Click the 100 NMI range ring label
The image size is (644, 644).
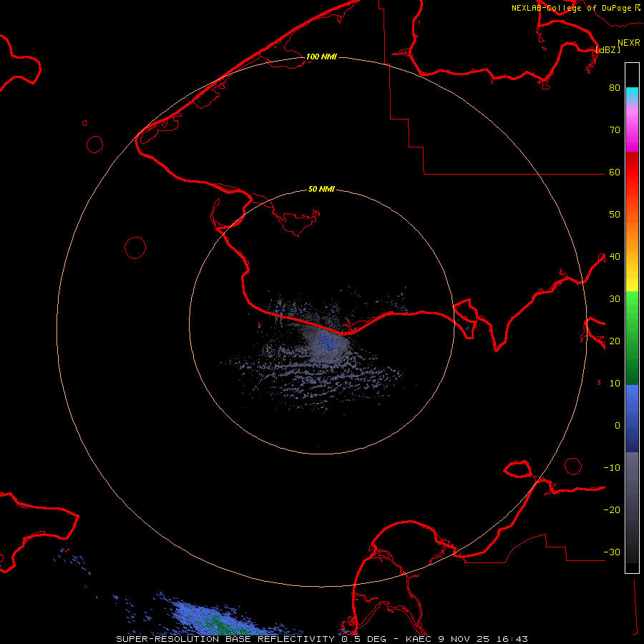[321, 57]
